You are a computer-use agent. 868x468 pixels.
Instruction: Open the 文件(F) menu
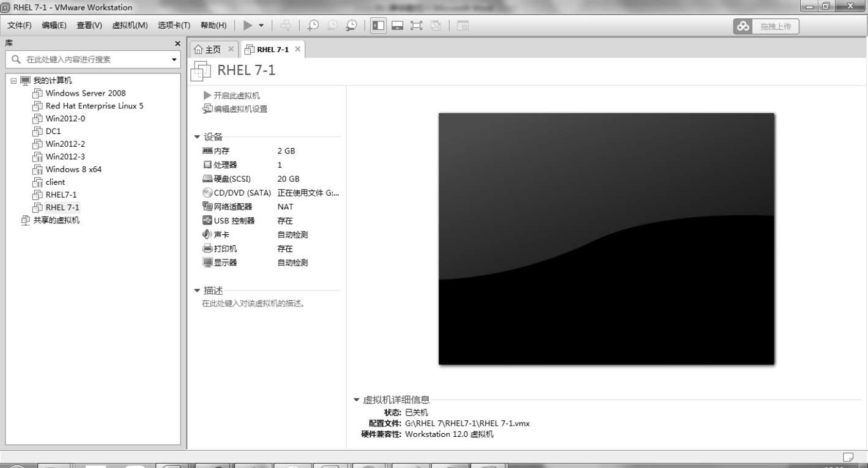coord(20,25)
